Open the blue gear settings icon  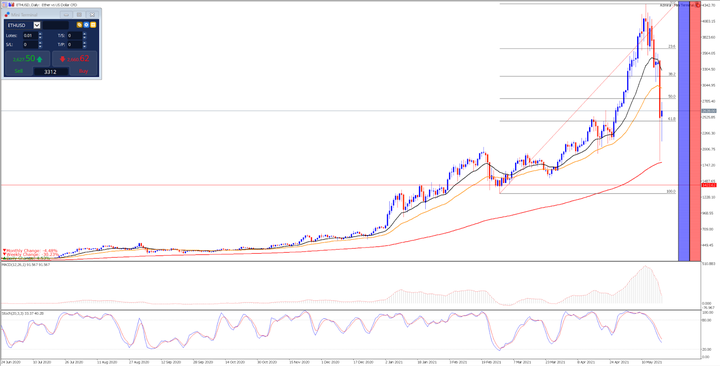click(x=86, y=25)
